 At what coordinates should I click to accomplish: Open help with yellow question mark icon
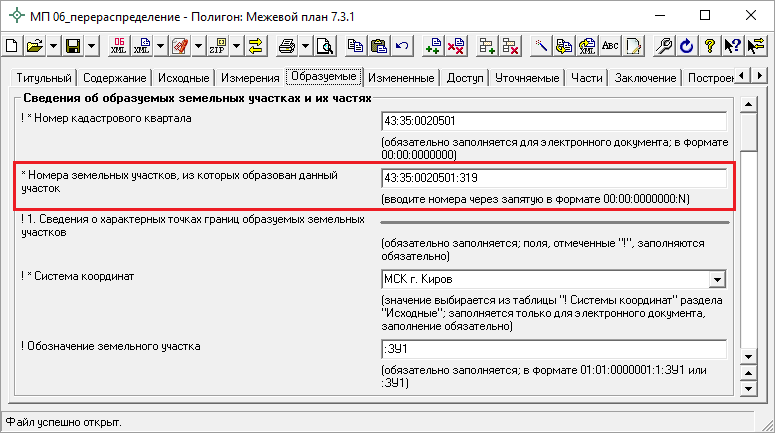pos(710,46)
